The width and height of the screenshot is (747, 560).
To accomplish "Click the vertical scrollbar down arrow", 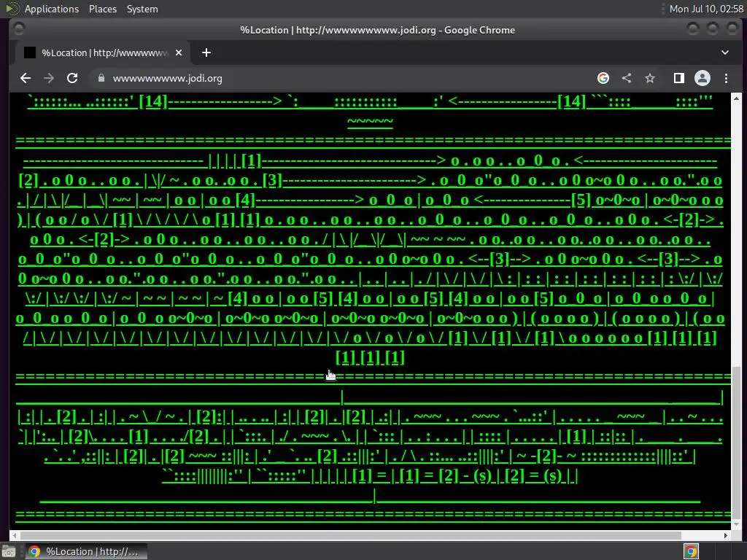I will [x=736, y=524].
